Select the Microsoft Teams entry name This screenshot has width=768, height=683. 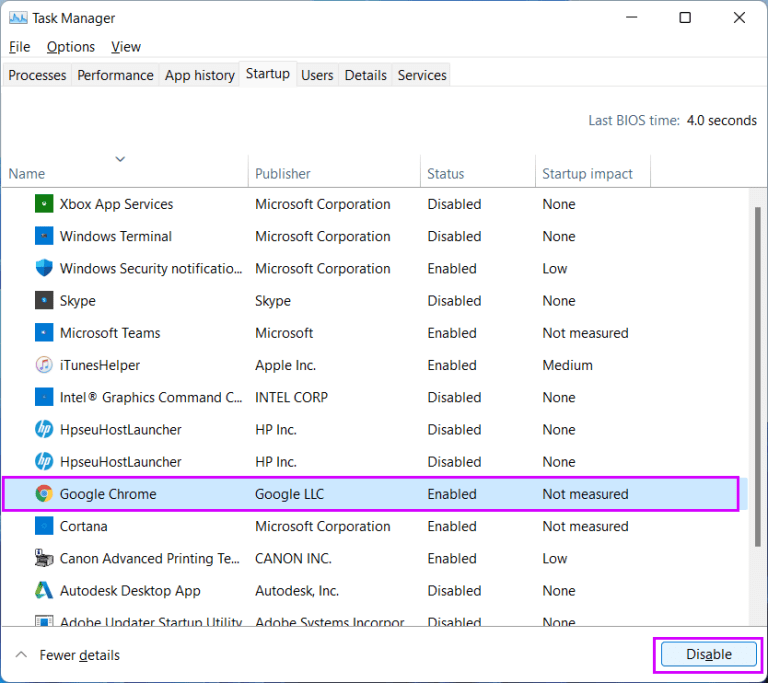tap(110, 333)
